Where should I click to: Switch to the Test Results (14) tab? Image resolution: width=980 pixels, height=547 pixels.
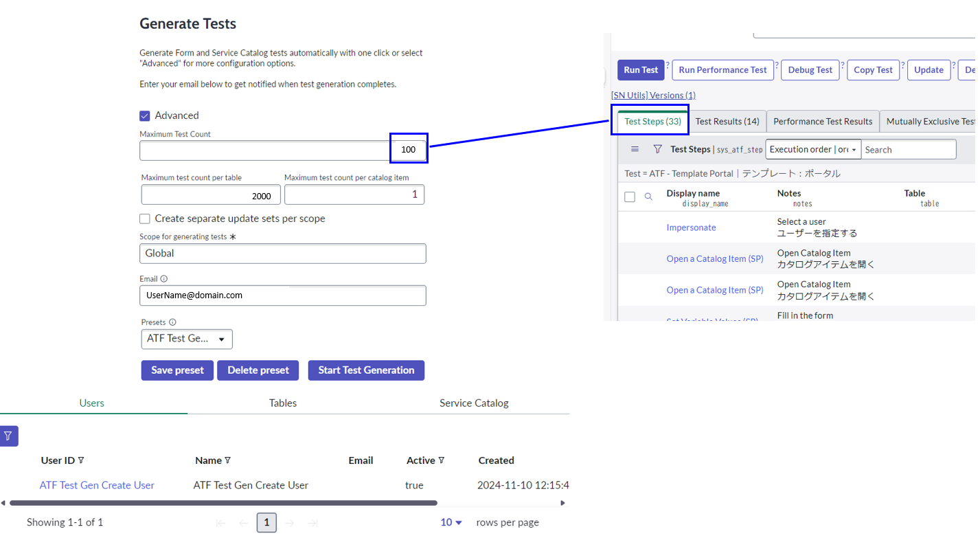click(727, 121)
